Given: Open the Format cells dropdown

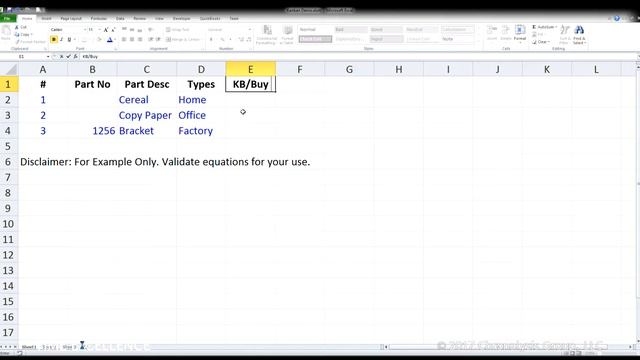Looking at the screenshot, I should click(520, 33).
